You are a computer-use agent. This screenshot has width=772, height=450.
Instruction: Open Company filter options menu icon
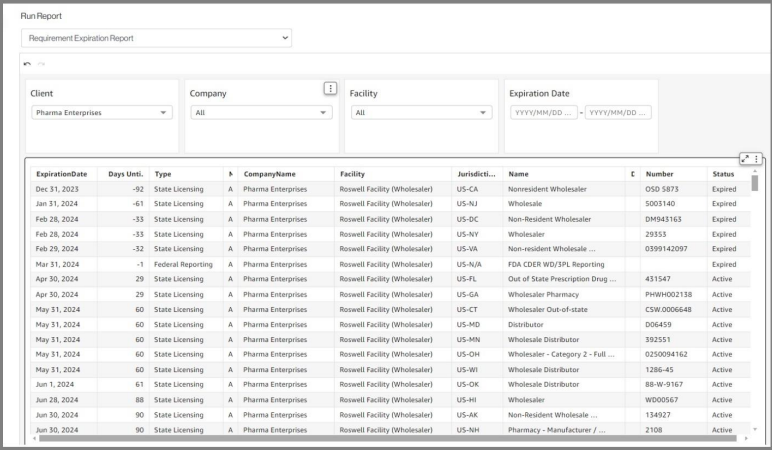330,88
